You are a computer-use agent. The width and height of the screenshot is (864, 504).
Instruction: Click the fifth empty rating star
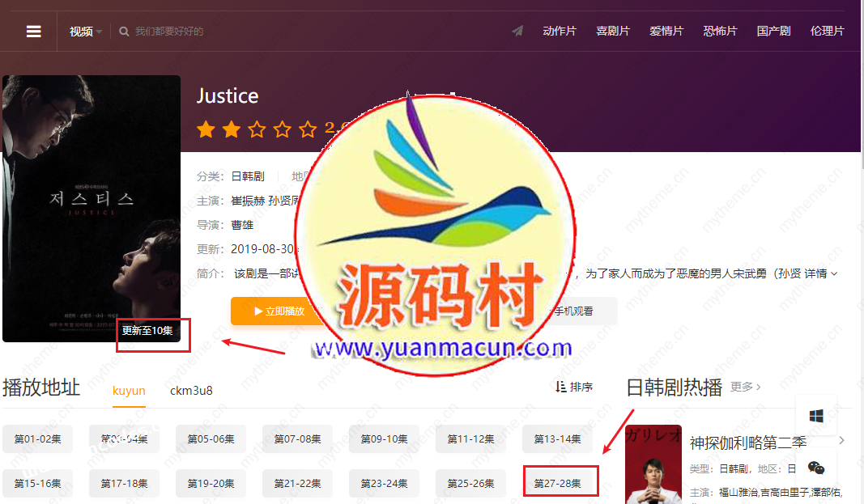tap(308, 129)
